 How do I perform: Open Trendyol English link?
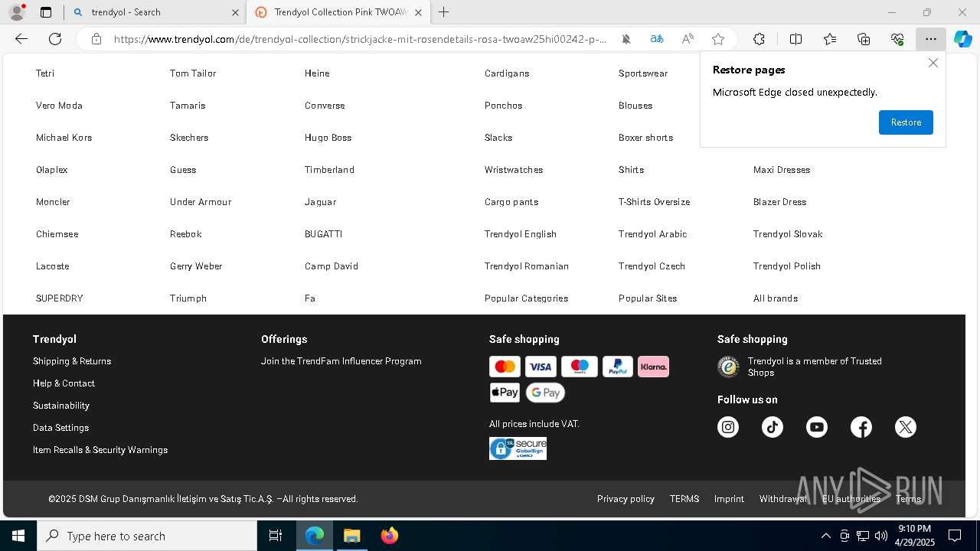tap(521, 234)
